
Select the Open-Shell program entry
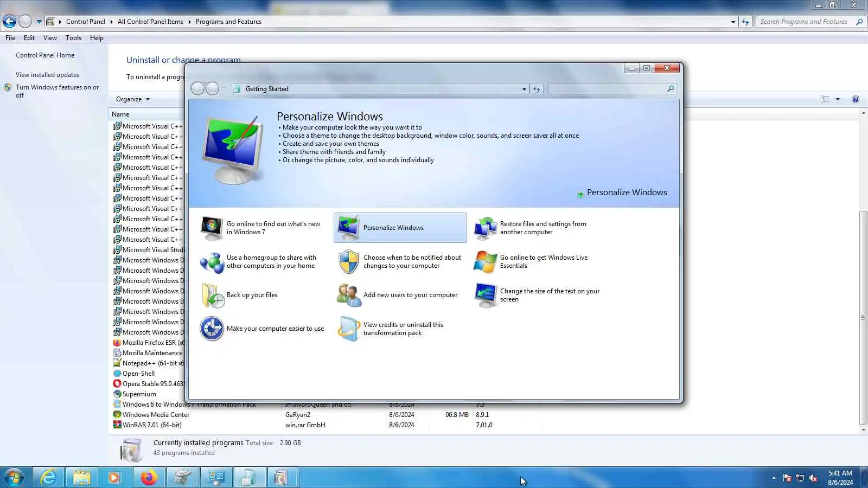point(134,374)
